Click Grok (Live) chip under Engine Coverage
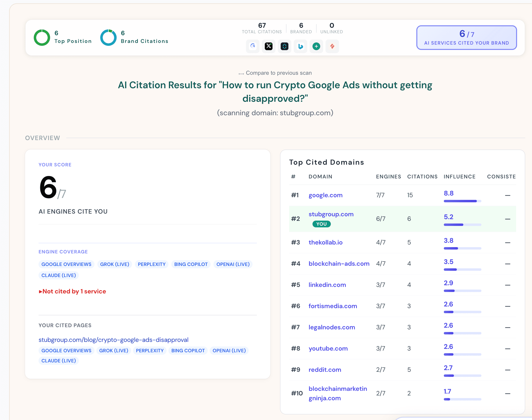Screen dimensions: 532x420 coord(114,264)
